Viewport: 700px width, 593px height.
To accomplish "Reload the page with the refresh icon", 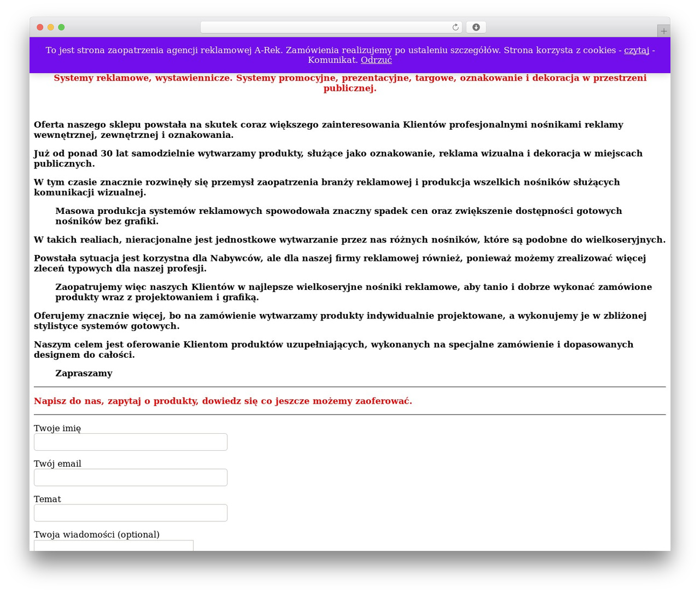I will point(455,27).
